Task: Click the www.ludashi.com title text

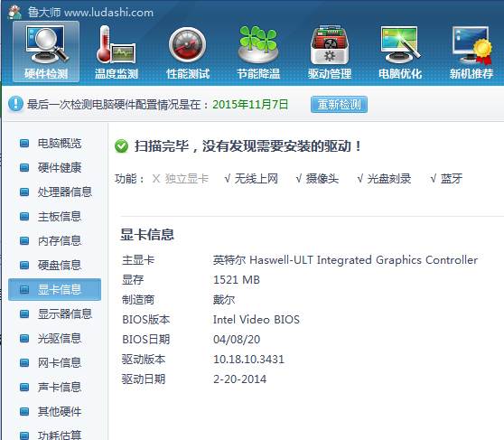Action: (108, 13)
